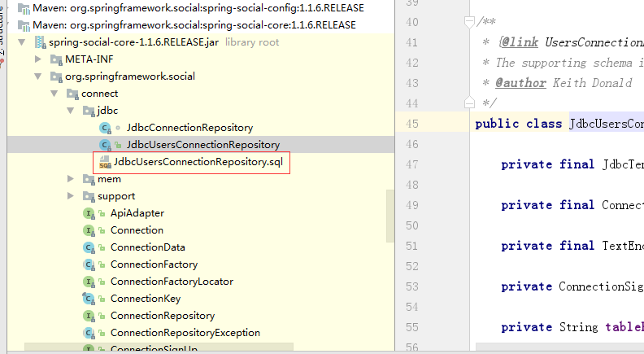Click the org.springframework.social package icon
The image size is (644, 354).
click(x=56, y=76)
